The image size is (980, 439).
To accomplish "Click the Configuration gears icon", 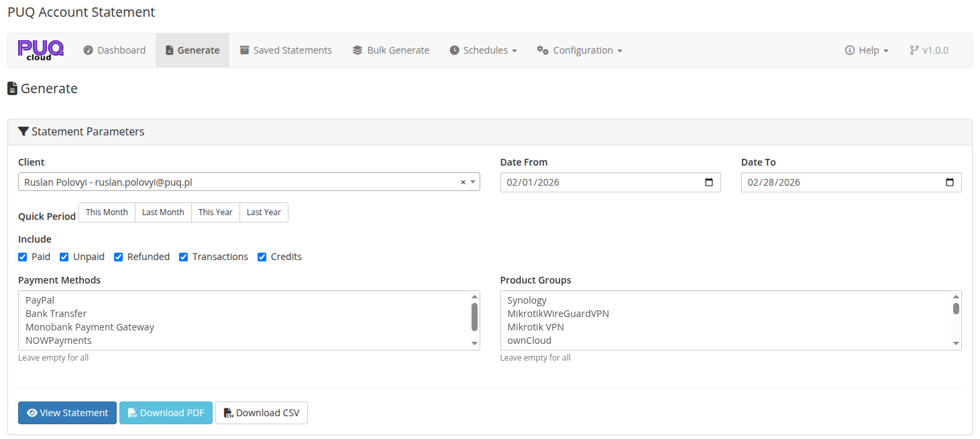I will 542,50.
